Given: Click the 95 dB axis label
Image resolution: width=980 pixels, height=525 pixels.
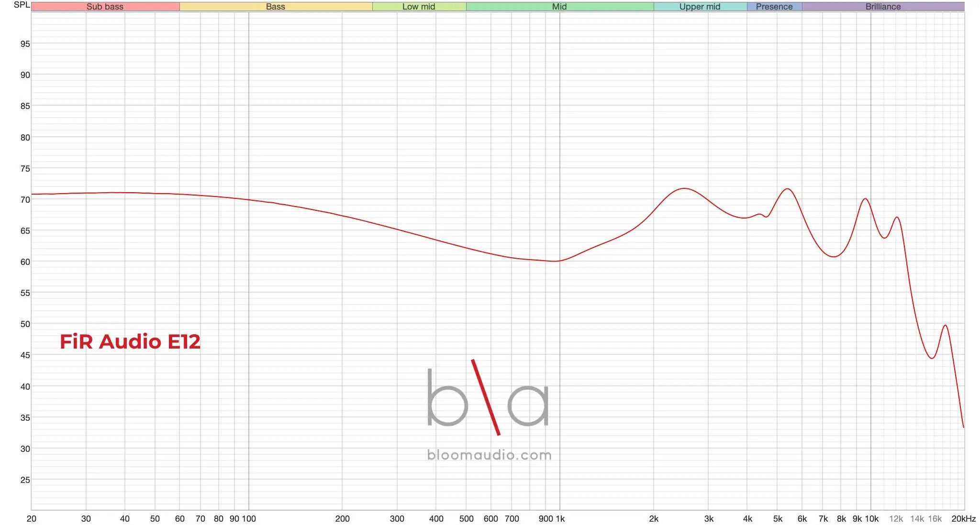Looking at the screenshot, I should 25,44.
